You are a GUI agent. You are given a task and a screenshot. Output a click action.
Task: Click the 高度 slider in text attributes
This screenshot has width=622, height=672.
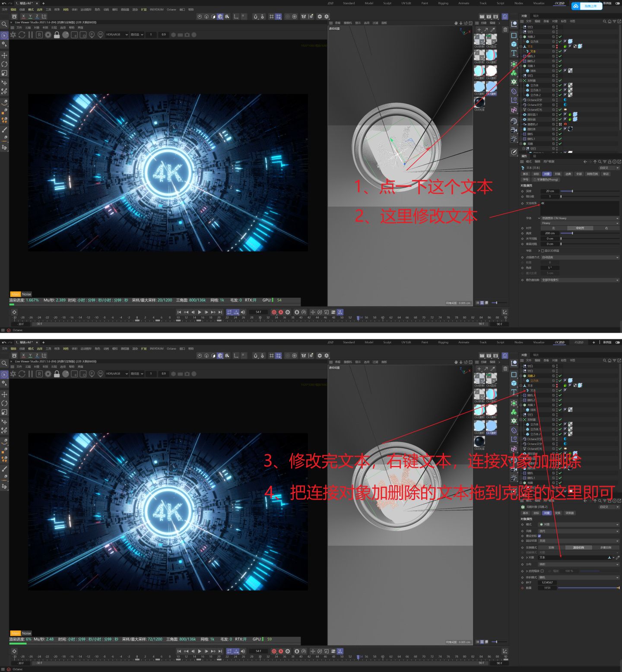[590, 233]
